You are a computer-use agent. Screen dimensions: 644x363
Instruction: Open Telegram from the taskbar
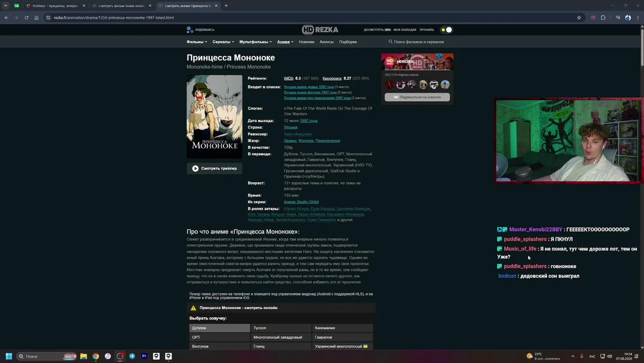[x=132, y=356]
